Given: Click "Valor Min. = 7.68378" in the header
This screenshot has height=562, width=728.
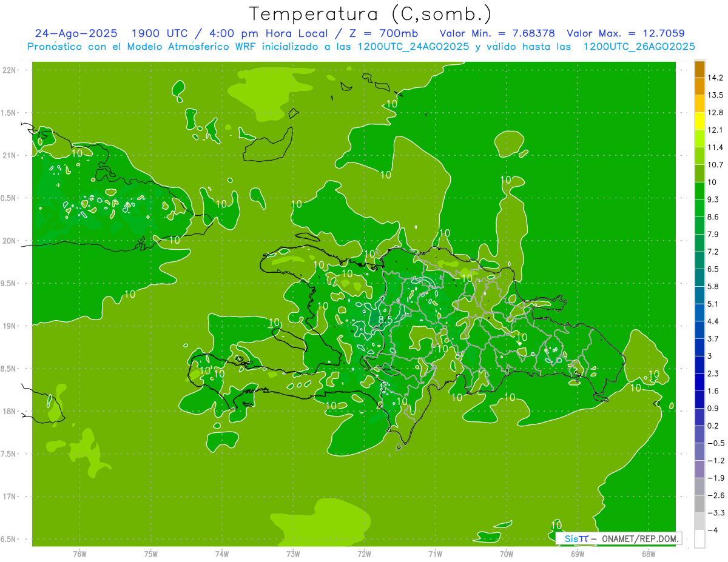Looking at the screenshot, I should 497,33.
